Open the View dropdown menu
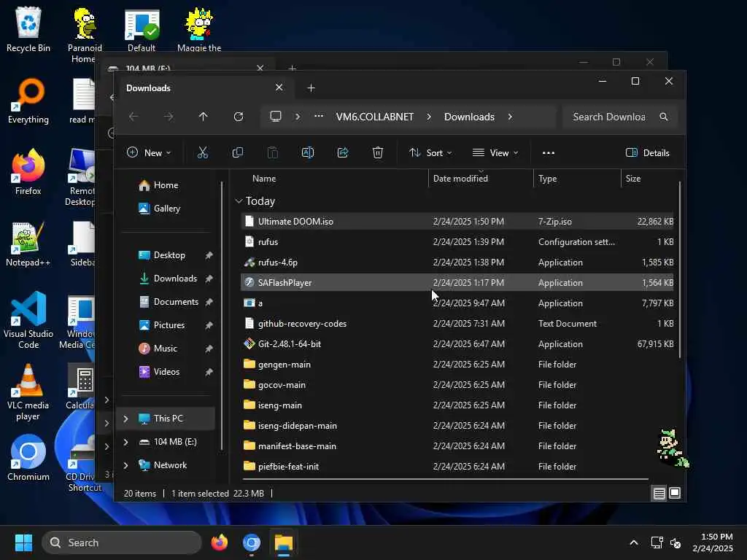This screenshot has height=560, width=747. [x=495, y=153]
